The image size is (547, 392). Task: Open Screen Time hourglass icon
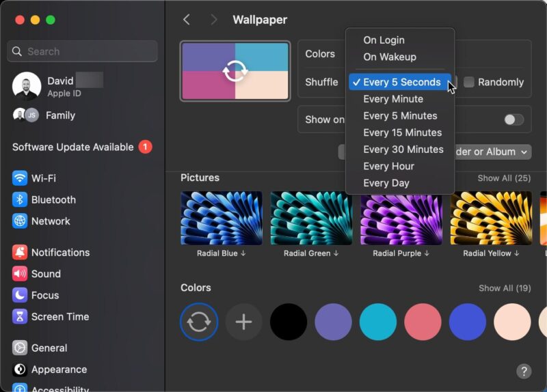click(20, 316)
